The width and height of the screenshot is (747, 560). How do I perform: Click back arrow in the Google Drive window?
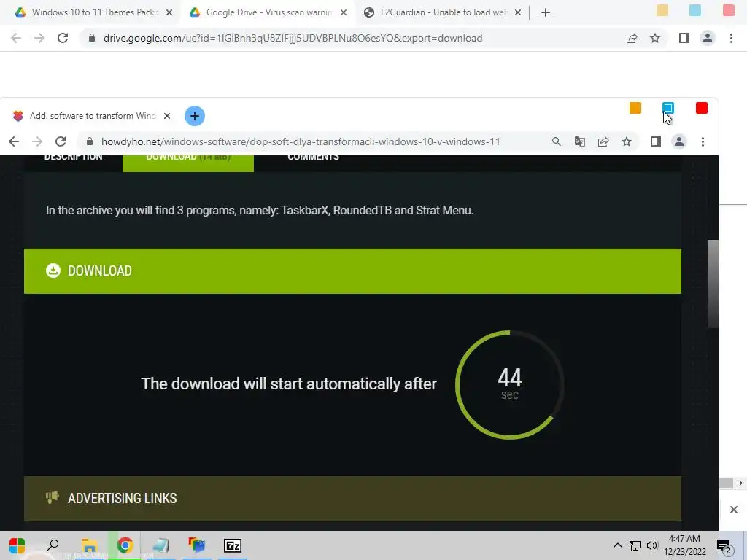(x=16, y=38)
